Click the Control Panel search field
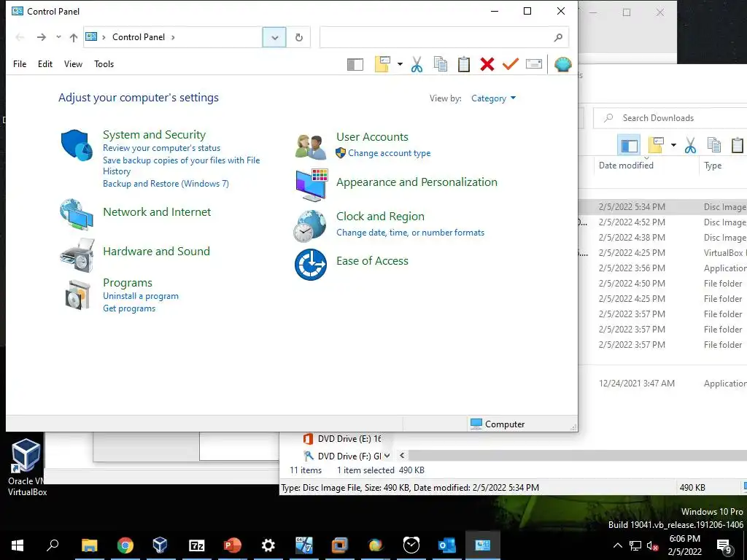The height and width of the screenshot is (560, 747). [x=444, y=37]
